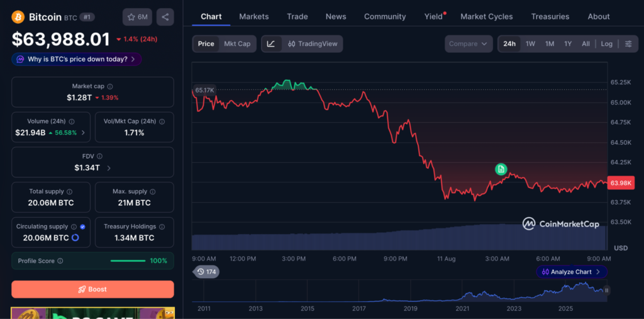Add Bitcoin to watchlist via star button

(137, 17)
